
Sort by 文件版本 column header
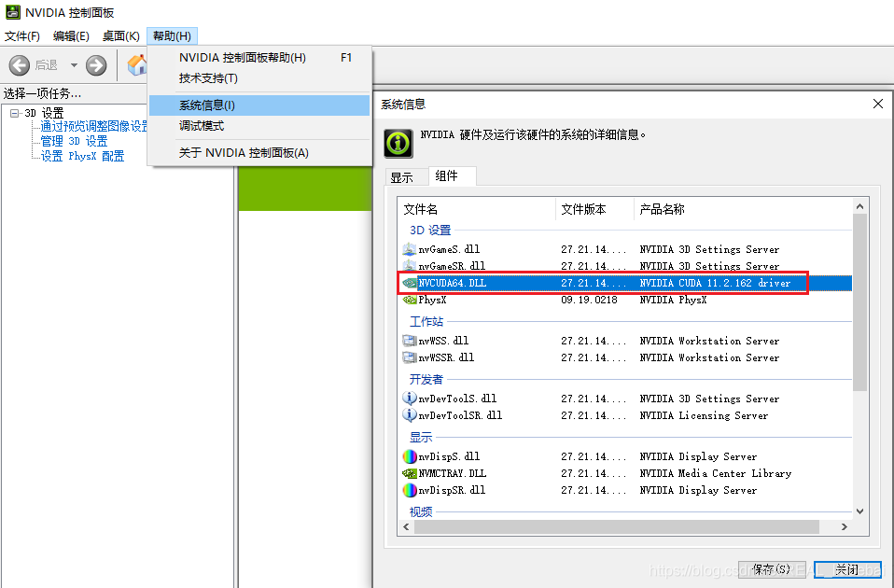coord(594,209)
